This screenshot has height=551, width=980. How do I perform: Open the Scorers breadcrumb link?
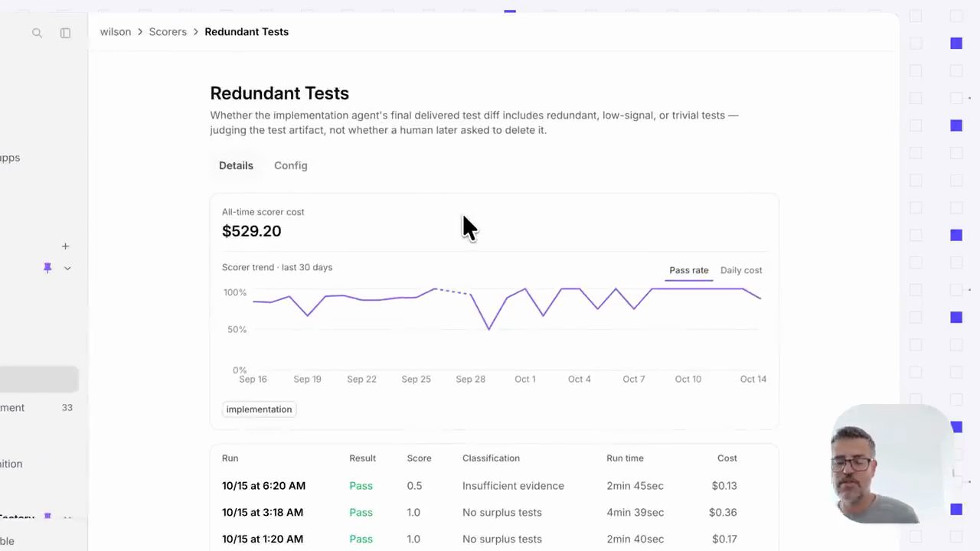point(168,32)
